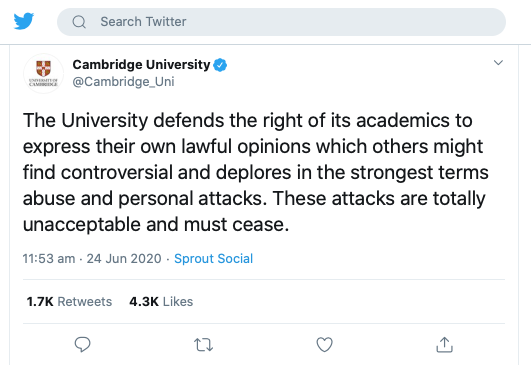Open the Cambridge University crest avatar
This screenshot has width=531, height=365.
[x=43, y=73]
